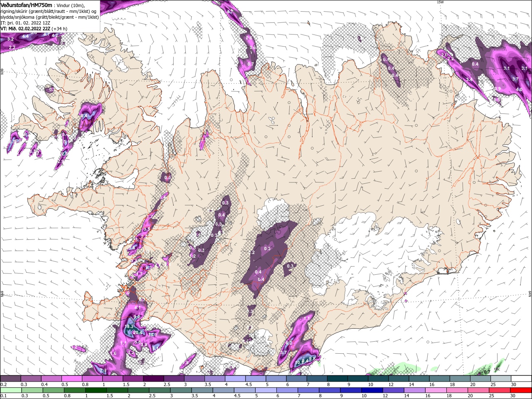Click the 2.0 value off the northeast coast
The image size is (532, 399).
(444, 55)
